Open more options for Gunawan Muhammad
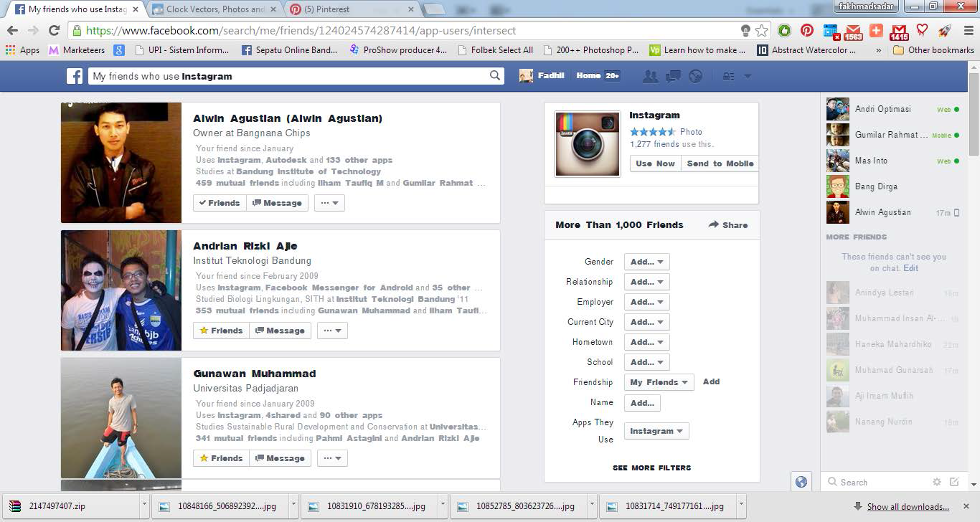 click(332, 458)
